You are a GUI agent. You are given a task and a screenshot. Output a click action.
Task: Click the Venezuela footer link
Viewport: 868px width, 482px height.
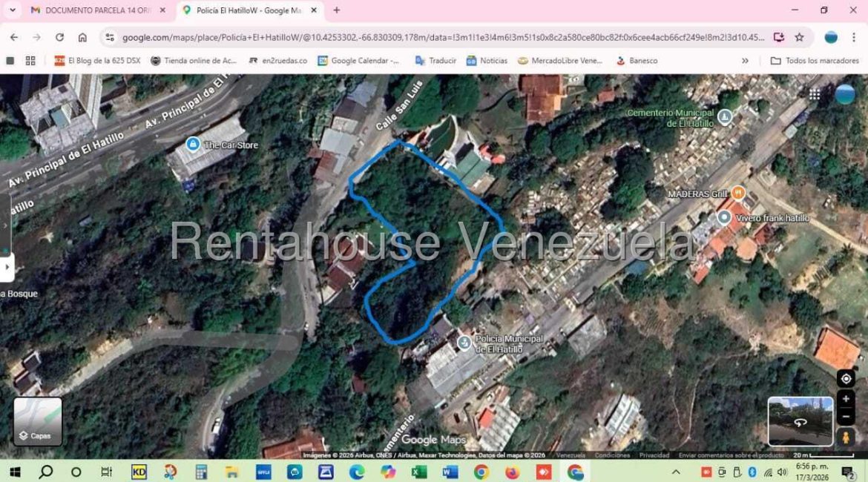coord(571,455)
